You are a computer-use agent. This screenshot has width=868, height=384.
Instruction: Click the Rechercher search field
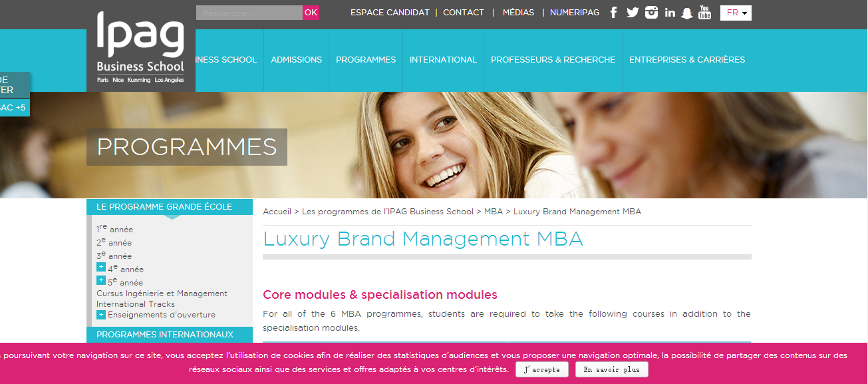[249, 13]
